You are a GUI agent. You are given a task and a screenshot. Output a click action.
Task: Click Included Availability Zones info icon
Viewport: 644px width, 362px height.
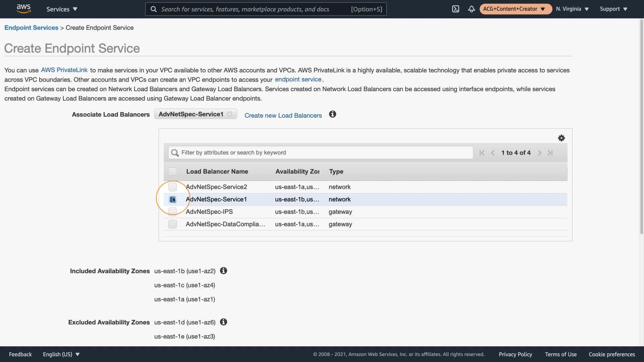pos(223,271)
